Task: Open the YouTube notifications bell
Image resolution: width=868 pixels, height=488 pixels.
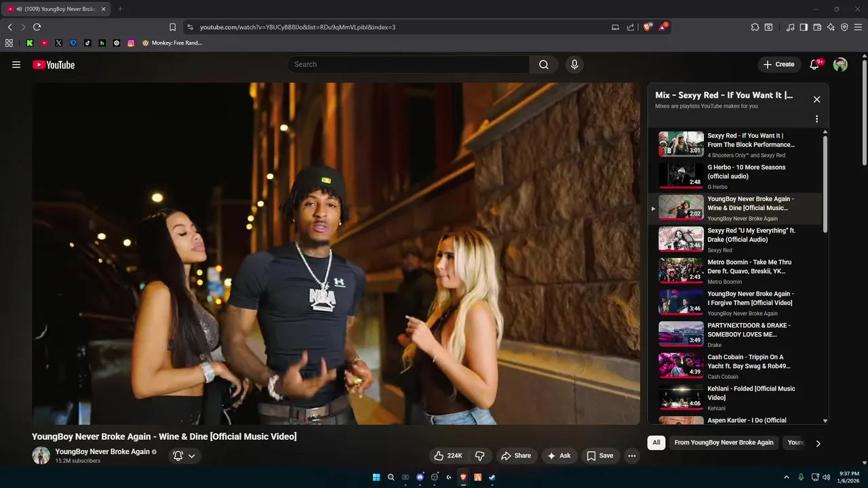Action: coord(815,64)
